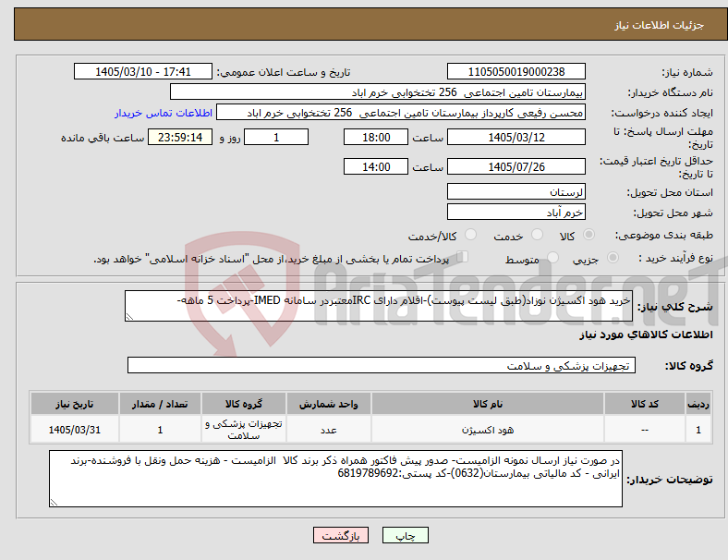Click the واحد شمارش column header
Screen dimensions: 728x560
[x=328, y=404]
